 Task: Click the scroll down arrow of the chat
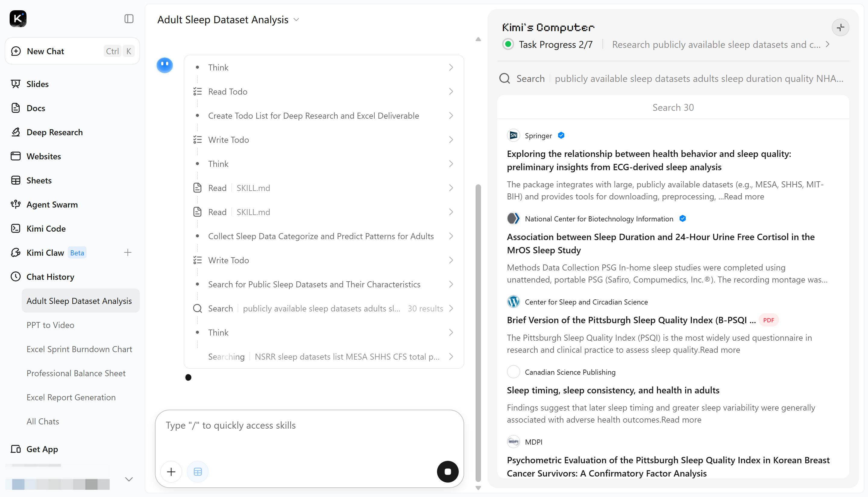click(x=478, y=488)
